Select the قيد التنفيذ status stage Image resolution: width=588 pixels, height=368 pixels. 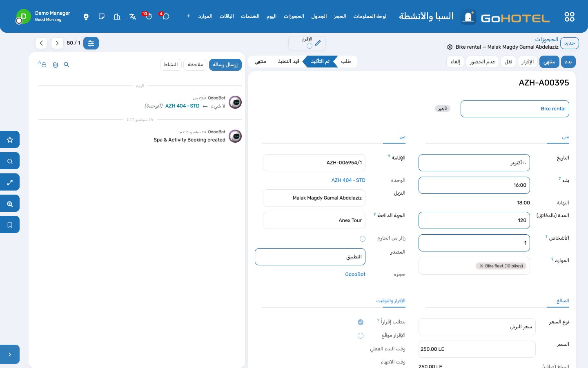click(x=289, y=61)
